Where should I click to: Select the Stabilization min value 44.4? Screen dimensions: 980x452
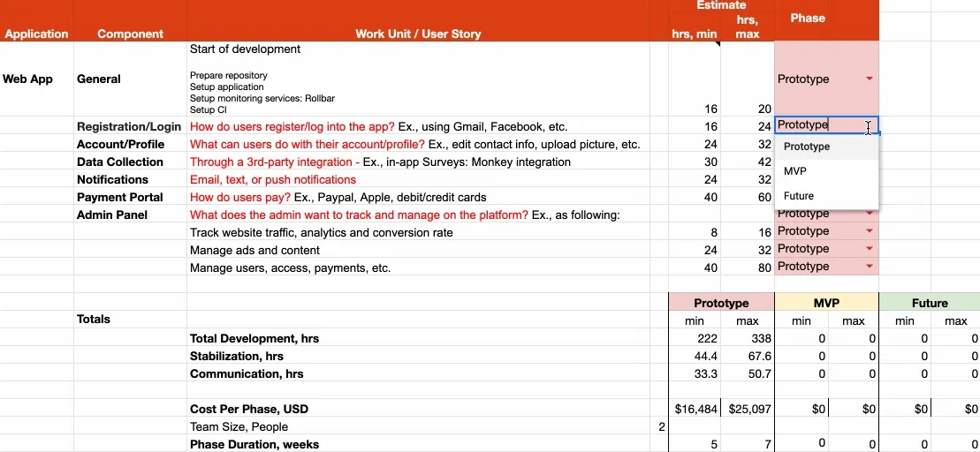point(695,357)
